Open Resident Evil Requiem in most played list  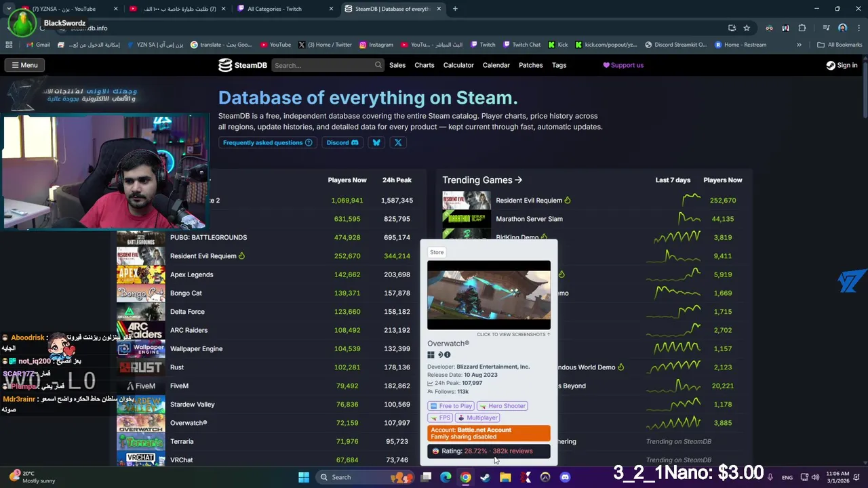(x=203, y=256)
